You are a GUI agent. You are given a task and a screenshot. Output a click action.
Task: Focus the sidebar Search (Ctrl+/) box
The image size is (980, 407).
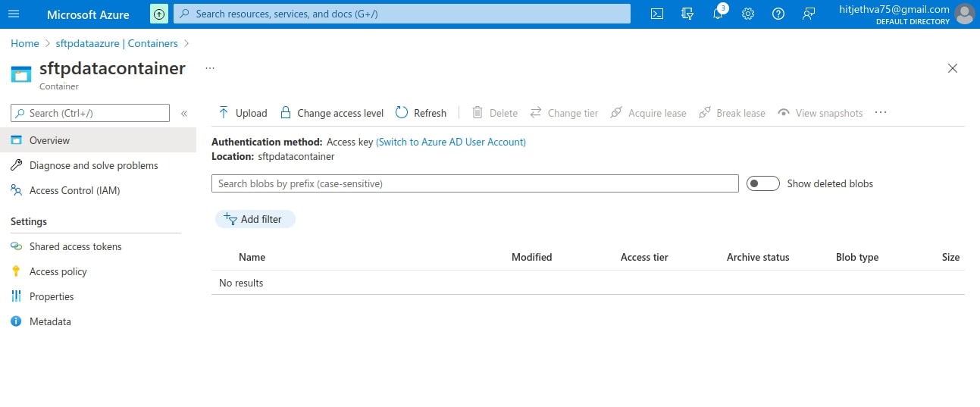click(x=90, y=113)
